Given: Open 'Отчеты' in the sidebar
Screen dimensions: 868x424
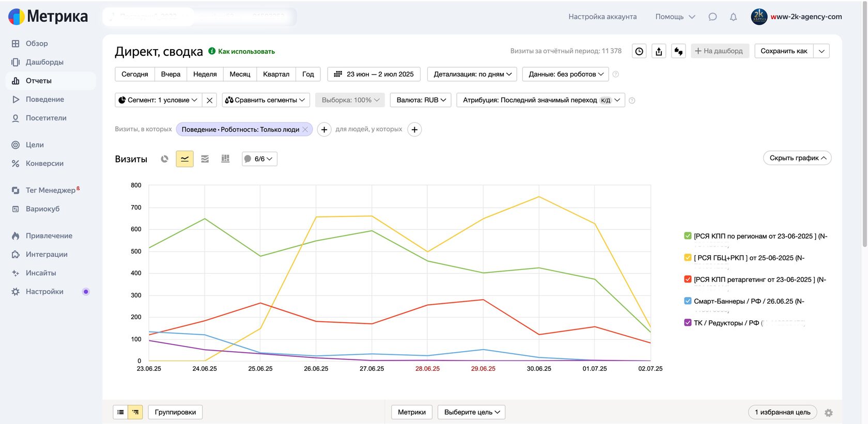Looking at the screenshot, I should [51, 81].
